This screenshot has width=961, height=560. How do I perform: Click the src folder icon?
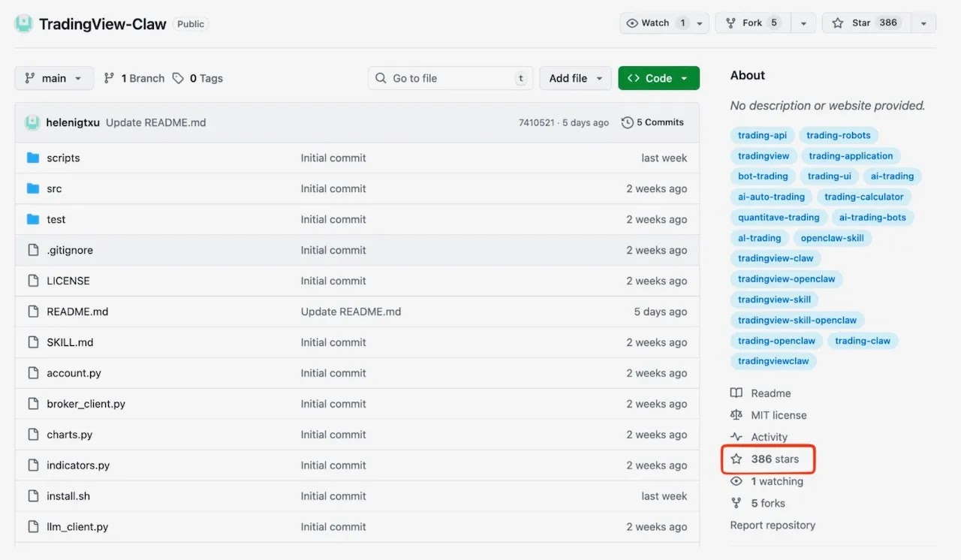click(33, 188)
